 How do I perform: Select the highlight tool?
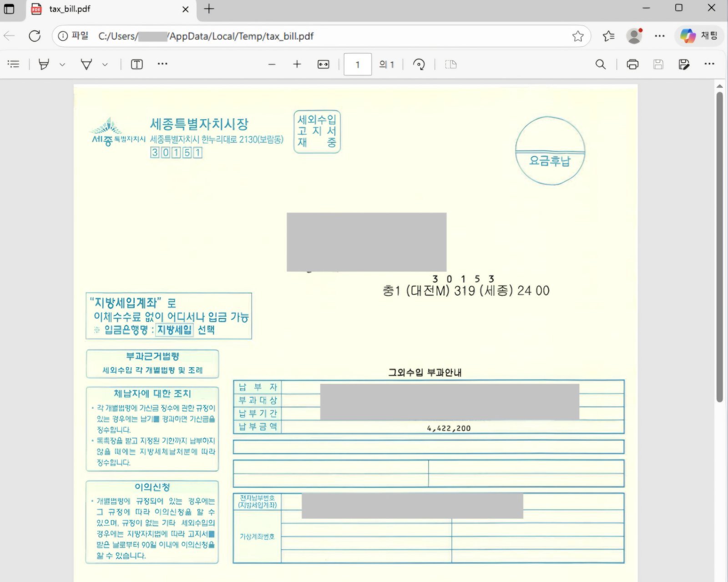coord(44,64)
